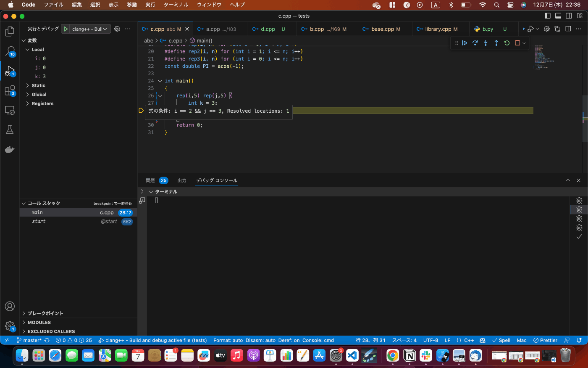Open the Extensions view in activity bar
The image size is (588, 368).
click(9, 91)
